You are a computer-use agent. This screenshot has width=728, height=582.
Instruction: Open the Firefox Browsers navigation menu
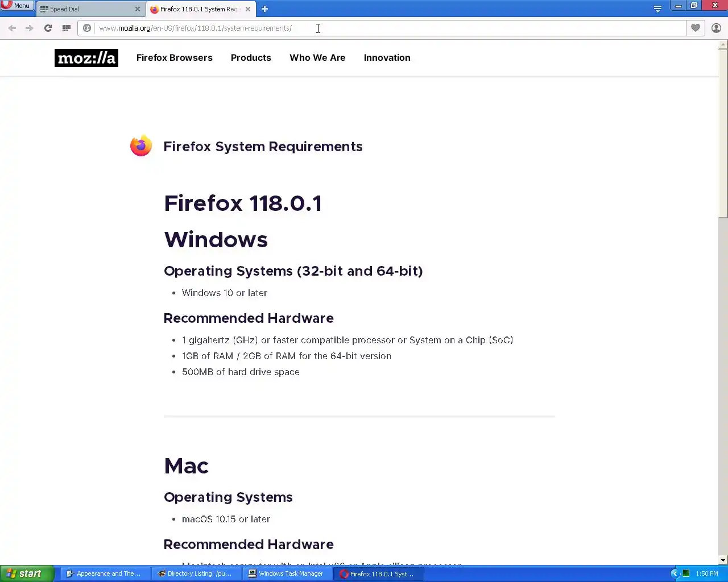pyautogui.click(x=174, y=58)
